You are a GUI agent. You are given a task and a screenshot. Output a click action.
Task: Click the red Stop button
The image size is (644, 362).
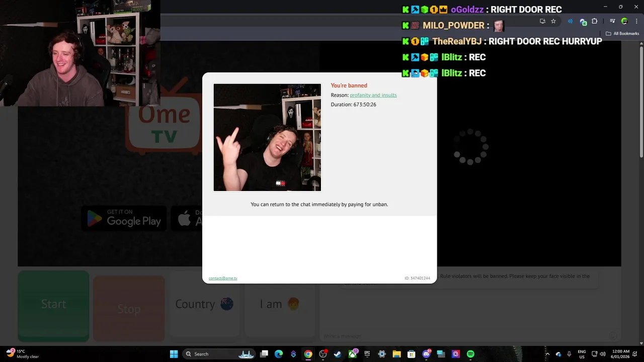pos(129,308)
